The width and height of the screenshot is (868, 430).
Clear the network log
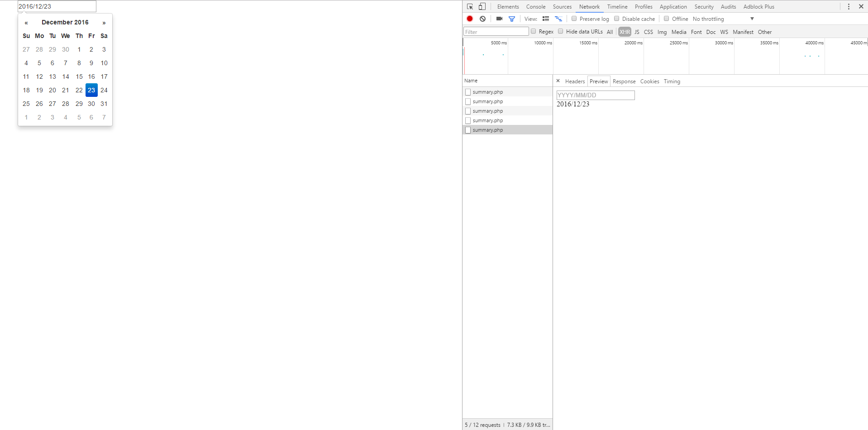(483, 19)
